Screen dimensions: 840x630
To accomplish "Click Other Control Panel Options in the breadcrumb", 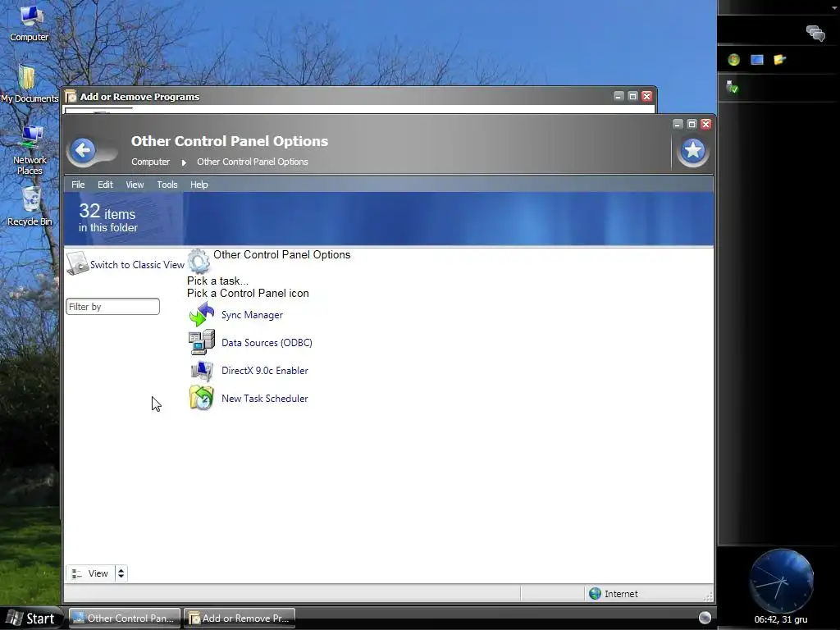I will point(253,162).
